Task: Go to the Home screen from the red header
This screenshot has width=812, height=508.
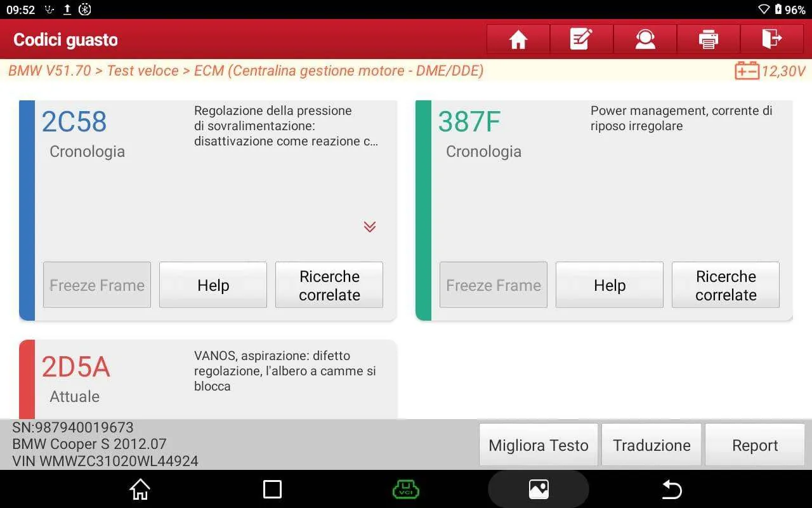Action: [518, 39]
